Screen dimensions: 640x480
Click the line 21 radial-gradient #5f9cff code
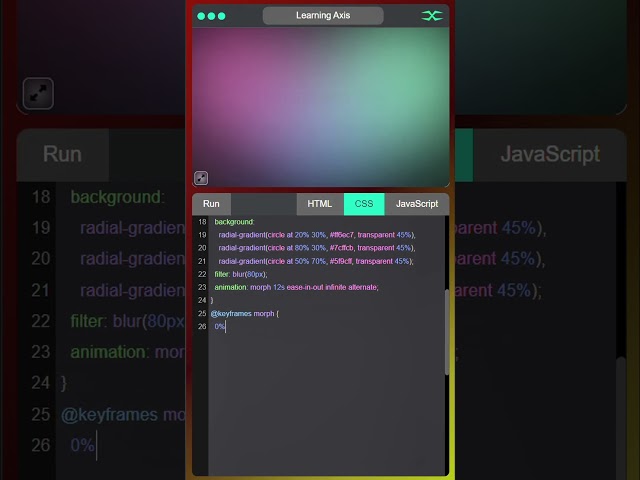tap(316, 261)
